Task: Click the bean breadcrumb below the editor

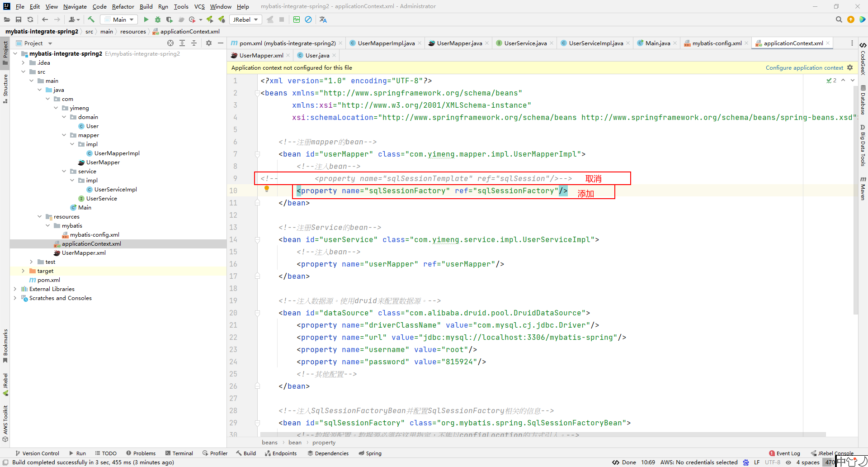Action: click(295, 442)
